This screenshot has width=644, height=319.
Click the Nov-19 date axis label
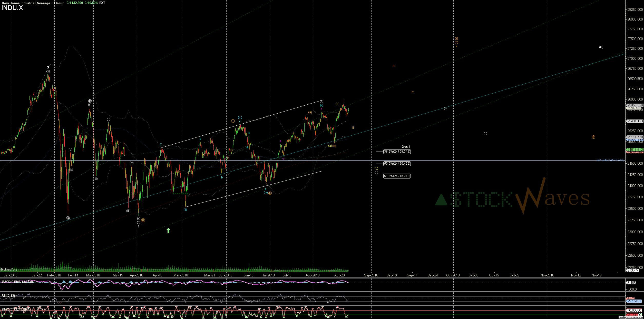point(597,275)
